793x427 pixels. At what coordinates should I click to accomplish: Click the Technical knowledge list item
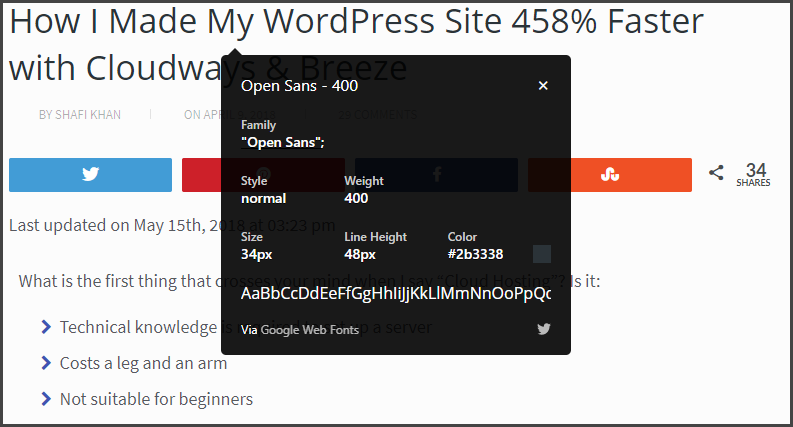point(246,327)
